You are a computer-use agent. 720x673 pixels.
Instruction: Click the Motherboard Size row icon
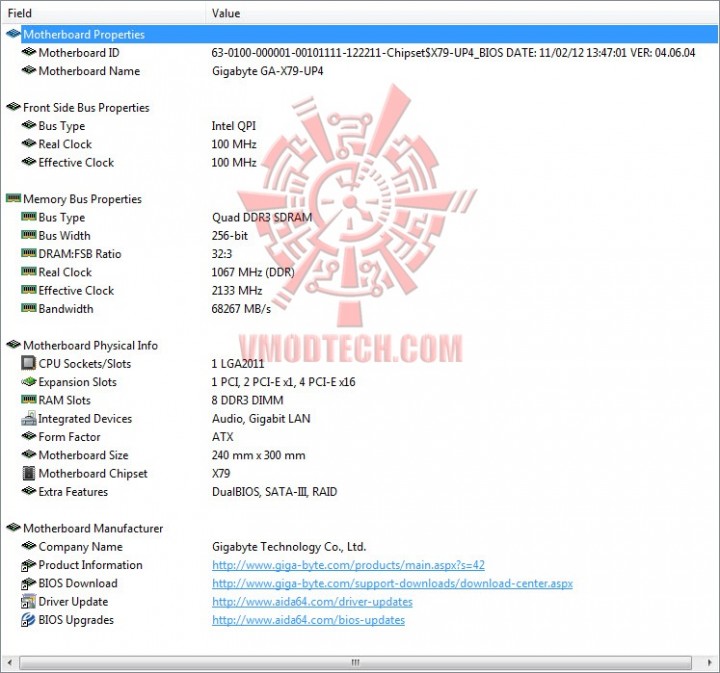tap(28, 454)
